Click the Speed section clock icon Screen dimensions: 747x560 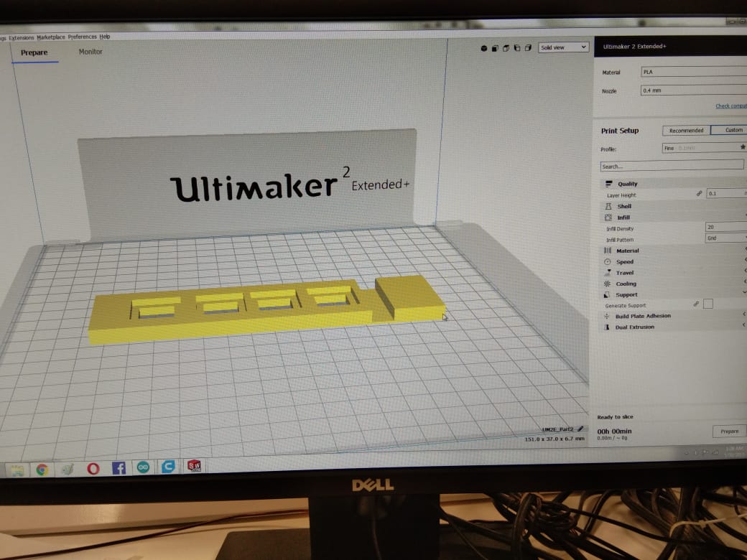(608, 262)
